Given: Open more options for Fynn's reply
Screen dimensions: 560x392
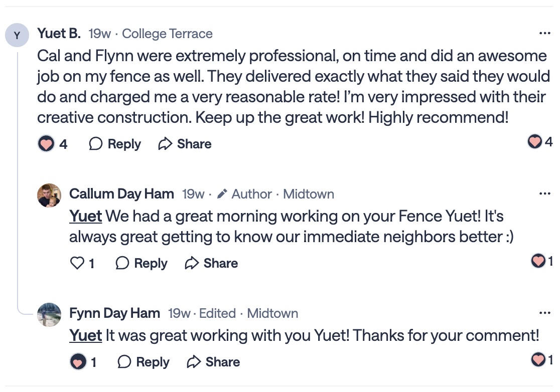Looking at the screenshot, I should [x=544, y=313].
